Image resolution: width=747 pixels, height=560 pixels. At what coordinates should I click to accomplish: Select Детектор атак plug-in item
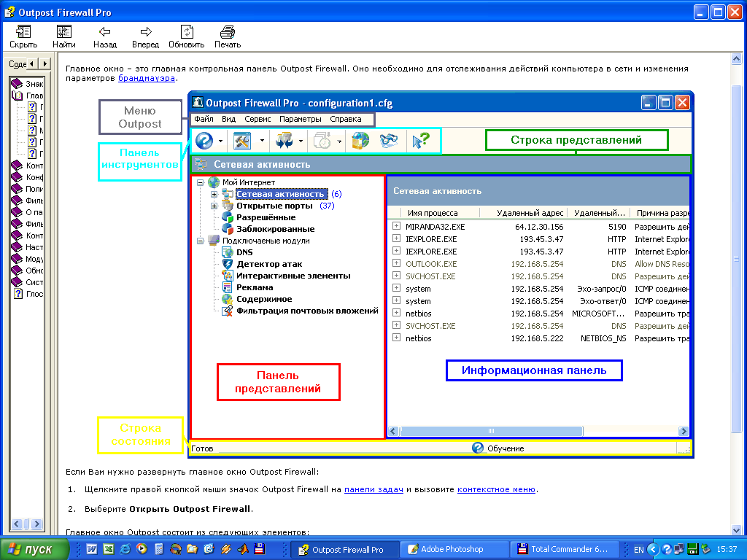[269, 264]
